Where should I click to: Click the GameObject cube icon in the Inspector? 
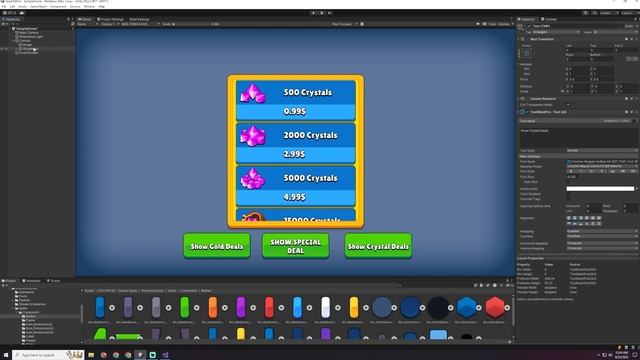click(x=520, y=28)
